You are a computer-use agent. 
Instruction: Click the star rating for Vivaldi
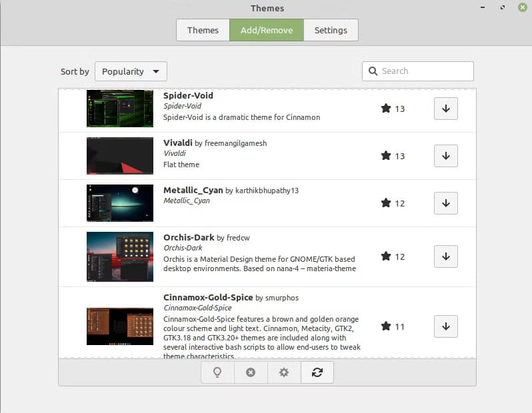coord(393,156)
